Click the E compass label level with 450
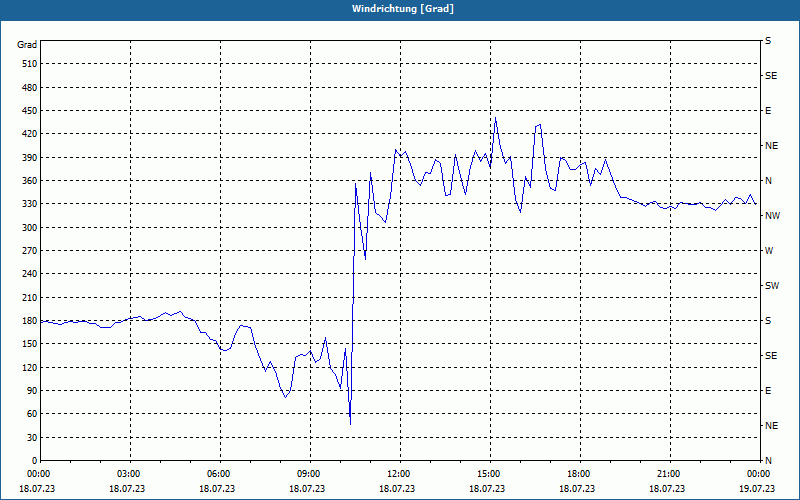The height and width of the screenshot is (500, 800). click(768, 111)
